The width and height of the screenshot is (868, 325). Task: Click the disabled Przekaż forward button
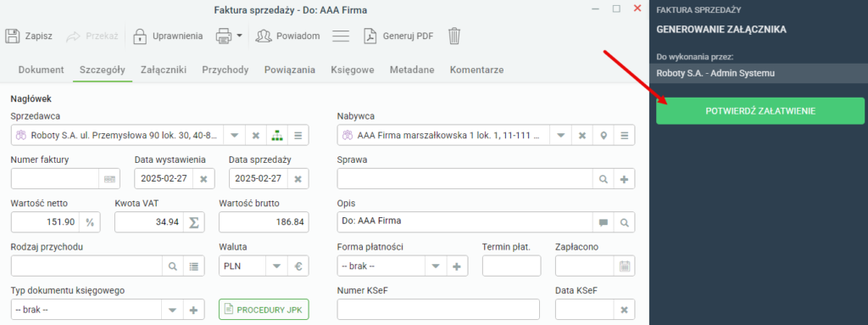[92, 36]
